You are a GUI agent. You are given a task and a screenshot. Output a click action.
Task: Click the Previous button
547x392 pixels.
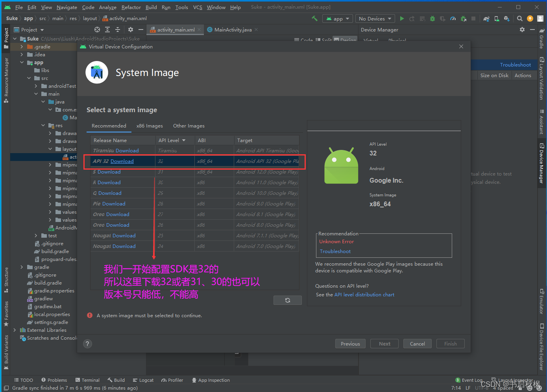click(x=350, y=344)
